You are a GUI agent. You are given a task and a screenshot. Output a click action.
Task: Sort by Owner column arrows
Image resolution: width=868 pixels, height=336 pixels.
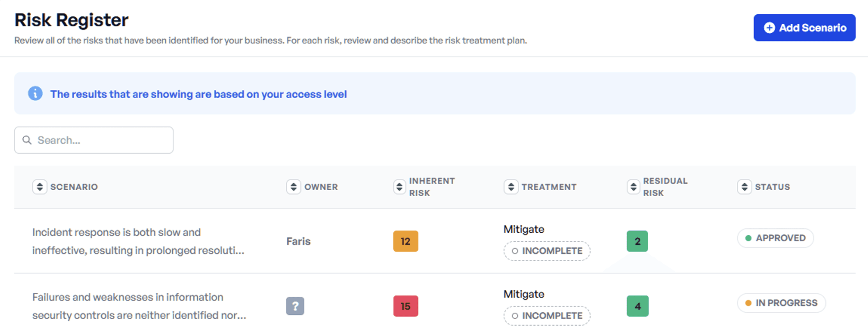pyautogui.click(x=293, y=187)
